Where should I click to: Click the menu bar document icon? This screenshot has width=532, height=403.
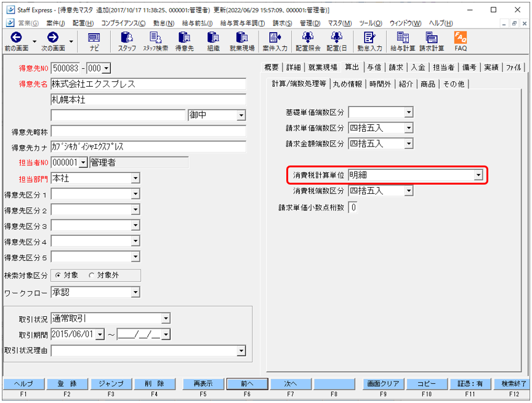pyautogui.click(x=10, y=23)
